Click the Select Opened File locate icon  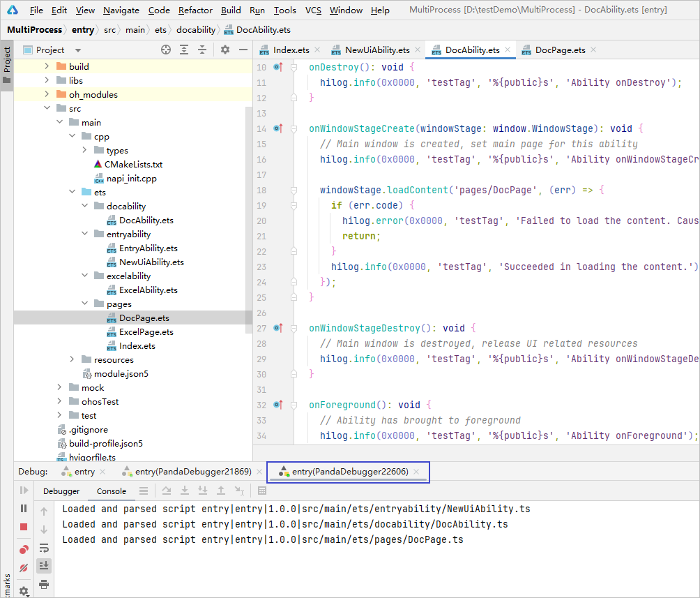coord(166,50)
